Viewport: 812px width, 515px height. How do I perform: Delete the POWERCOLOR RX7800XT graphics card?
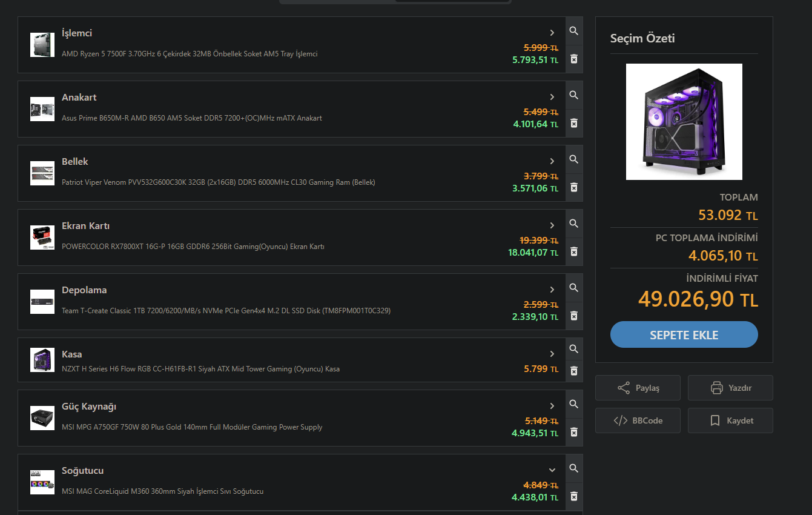tap(573, 251)
